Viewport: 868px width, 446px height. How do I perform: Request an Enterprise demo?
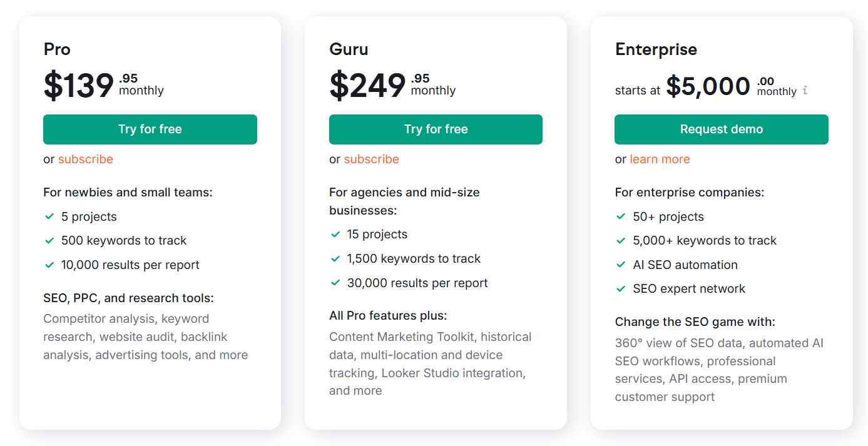pyautogui.click(x=722, y=129)
